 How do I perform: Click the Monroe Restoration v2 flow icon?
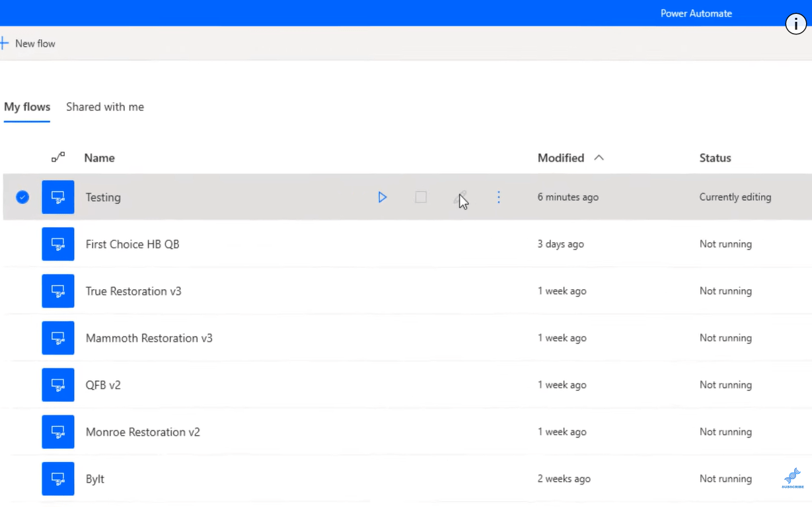(58, 432)
